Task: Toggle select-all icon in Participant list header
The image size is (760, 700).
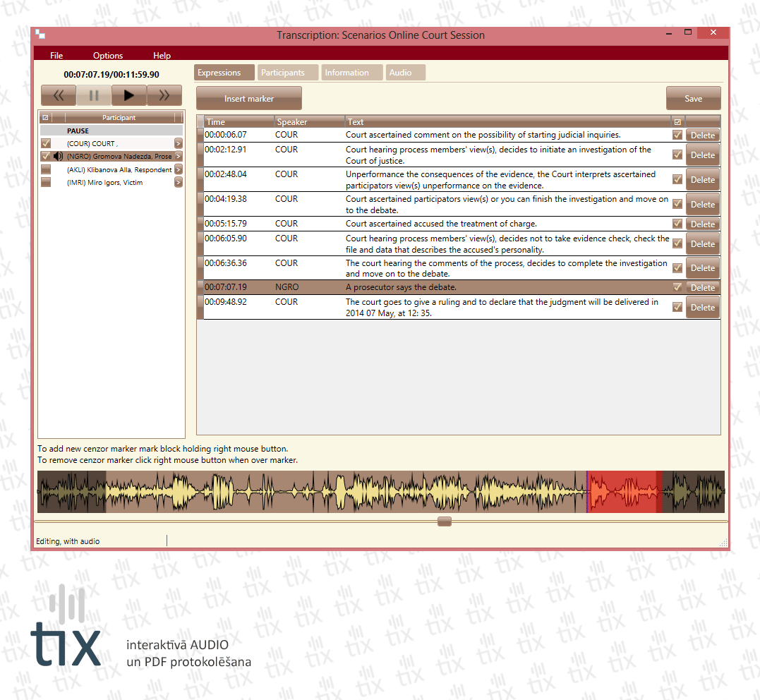Action: point(46,118)
